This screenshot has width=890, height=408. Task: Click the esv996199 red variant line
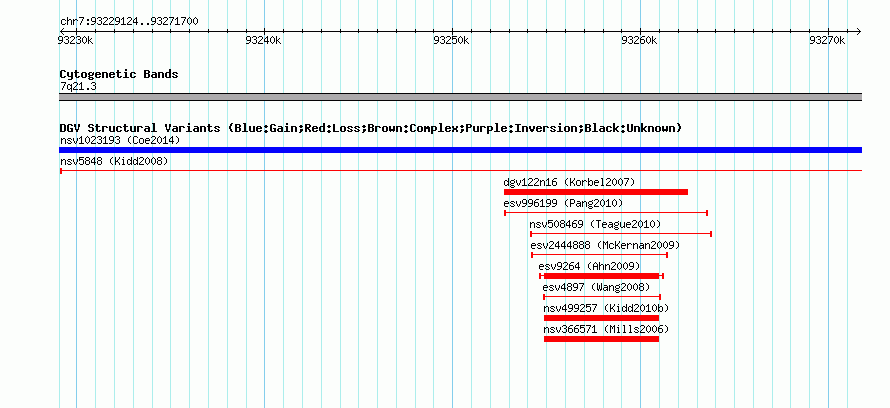coord(606,213)
